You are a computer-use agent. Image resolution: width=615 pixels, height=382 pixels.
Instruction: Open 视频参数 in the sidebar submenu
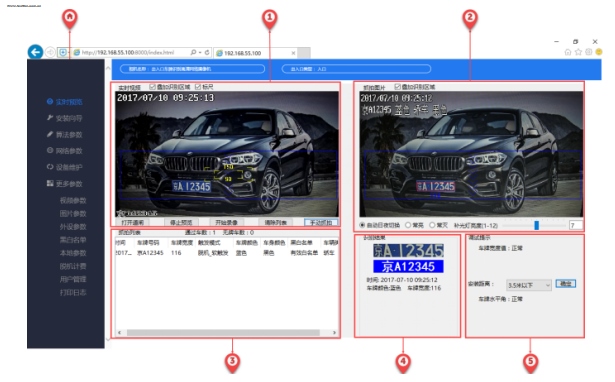[x=73, y=200]
